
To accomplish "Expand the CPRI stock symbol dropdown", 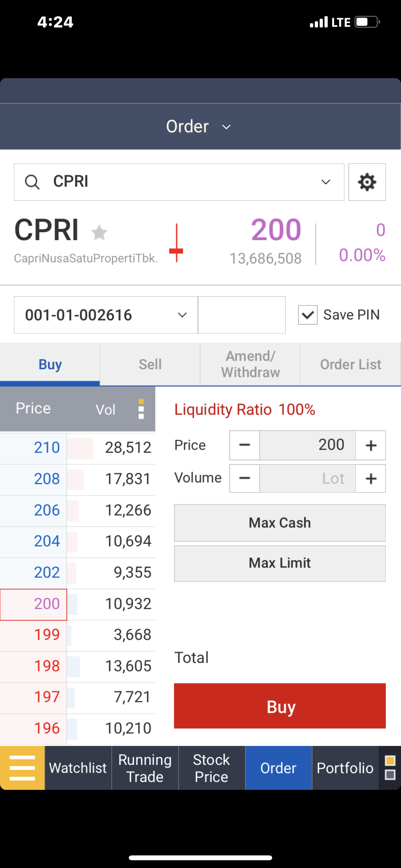I will point(325,182).
